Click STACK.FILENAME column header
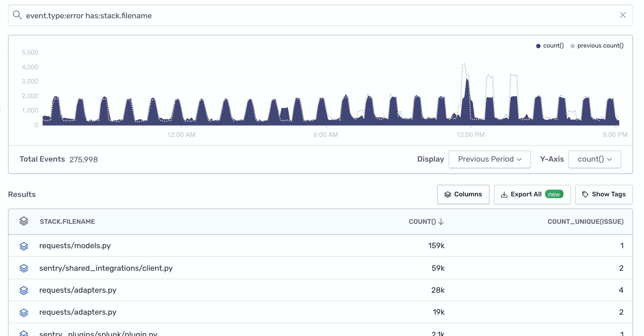644x336 pixels. (67, 222)
